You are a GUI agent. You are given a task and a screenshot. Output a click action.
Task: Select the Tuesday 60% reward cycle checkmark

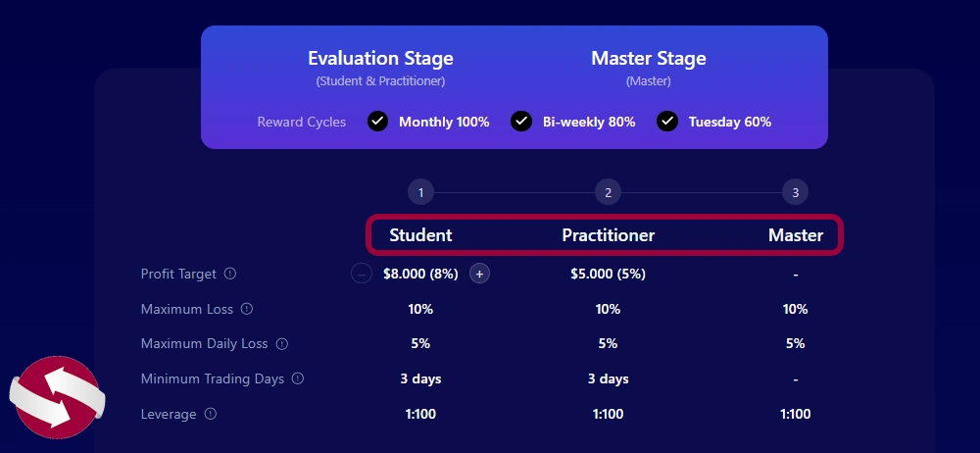coord(667,122)
